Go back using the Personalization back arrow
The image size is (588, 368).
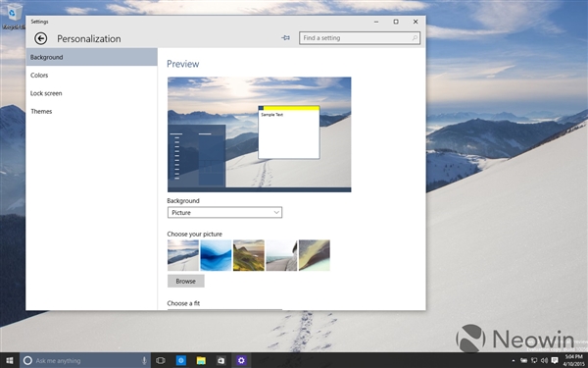click(40, 38)
